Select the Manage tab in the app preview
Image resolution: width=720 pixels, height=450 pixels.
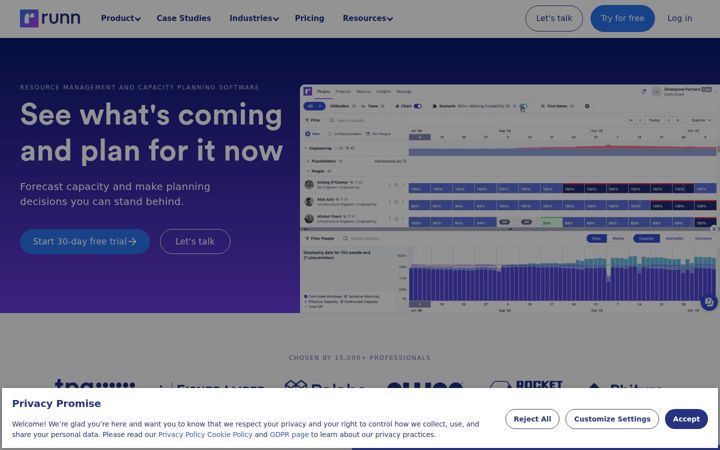tap(404, 91)
